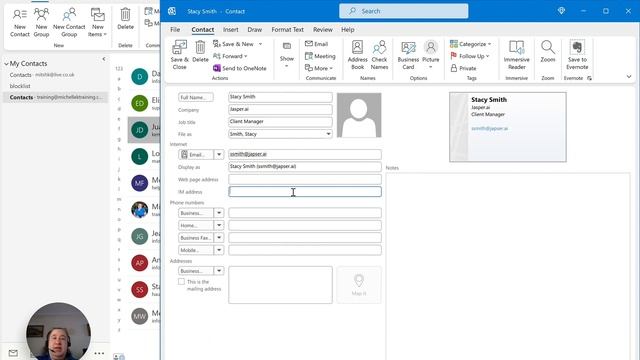The width and height of the screenshot is (640, 360).
Task: Select the contact with AP avatar
Action: point(140,263)
